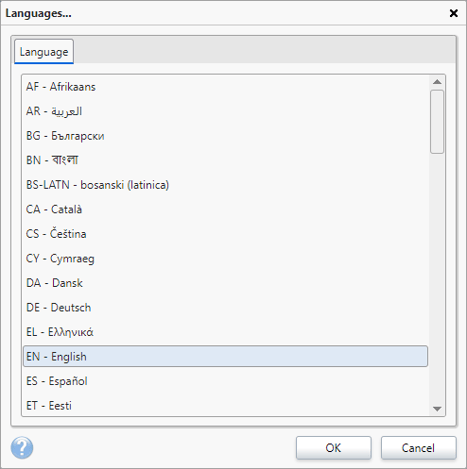Image resolution: width=467 pixels, height=469 pixels.
Task: Choose CS - Čeština from list
Action: (225, 234)
